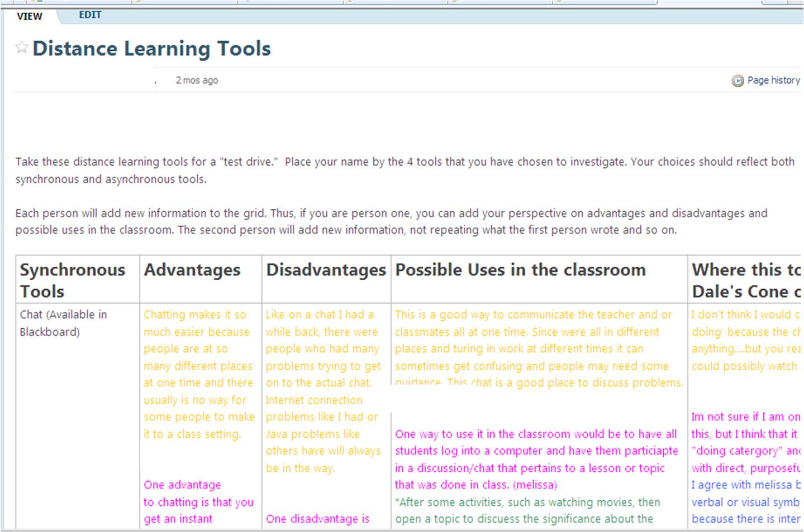This screenshot has height=532, width=804.
Task: Click the paragraph 'Each person will add new information'
Action: (391, 222)
